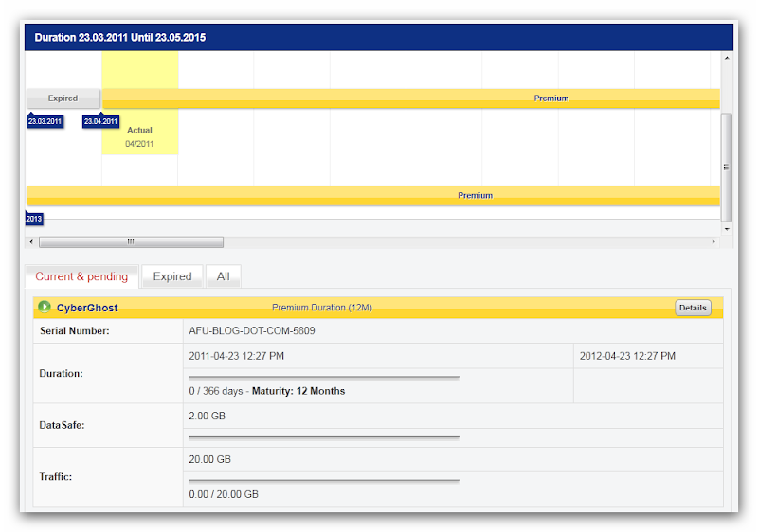Screen dimensions: 758x532
Task: Click the Traffic 20.00 GB value
Action: pyautogui.click(x=209, y=460)
